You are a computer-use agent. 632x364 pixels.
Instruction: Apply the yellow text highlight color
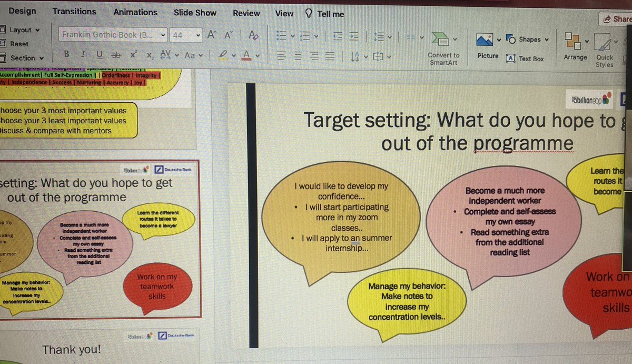(222, 55)
